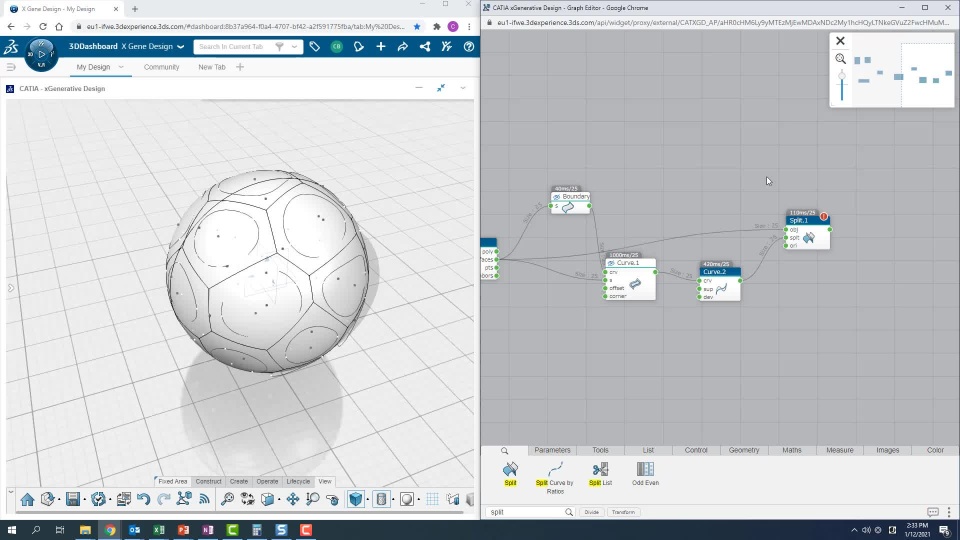Screen dimensions: 960x540
Task: Click the shrink arrows on the CATIA widget
Action: [441, 88]
